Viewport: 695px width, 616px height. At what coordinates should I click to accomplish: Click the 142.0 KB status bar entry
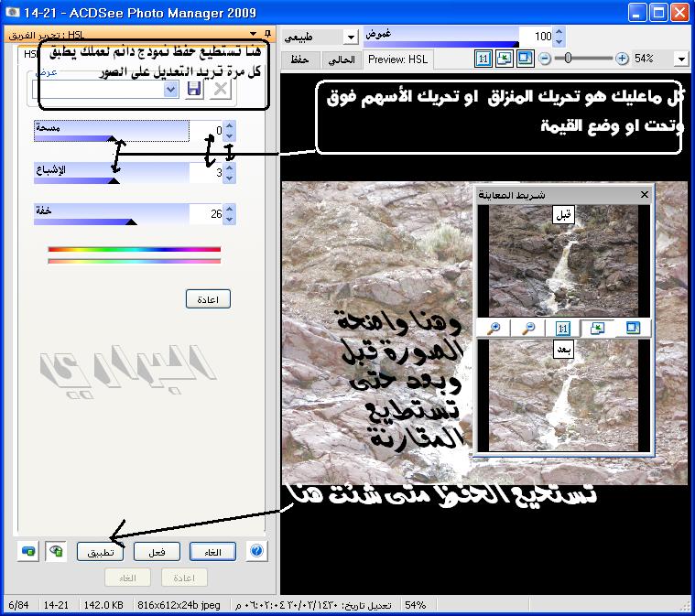coord(103,605)
